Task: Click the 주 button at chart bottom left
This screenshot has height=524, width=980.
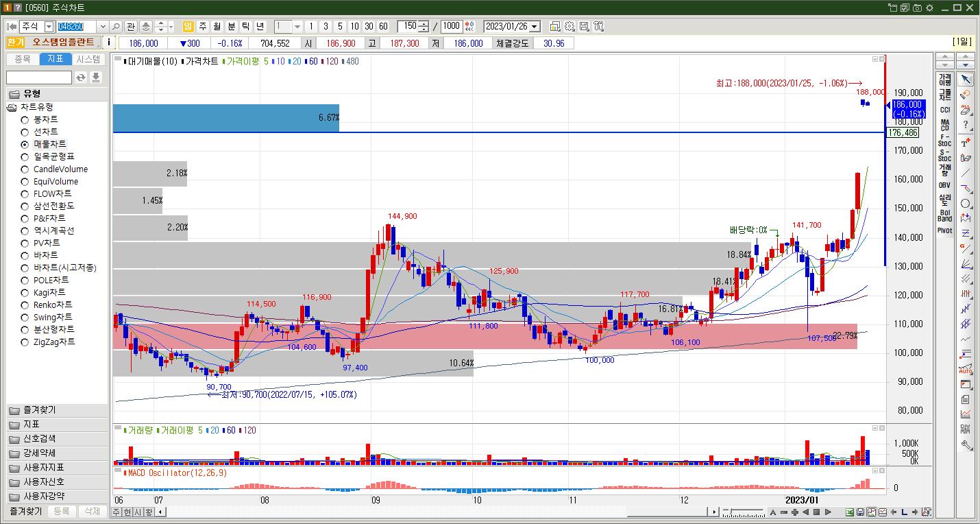Action: [117, 512]
